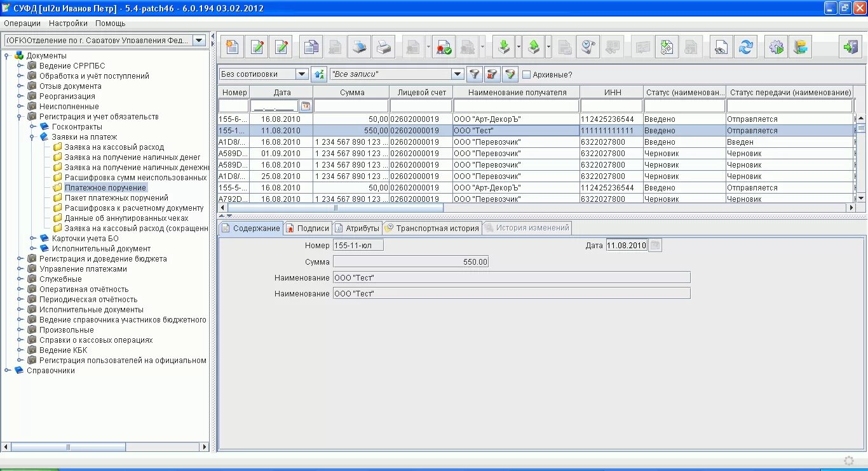
Task: Click the table's horizontal scrollbar thumb
Action: coord(336,208)
